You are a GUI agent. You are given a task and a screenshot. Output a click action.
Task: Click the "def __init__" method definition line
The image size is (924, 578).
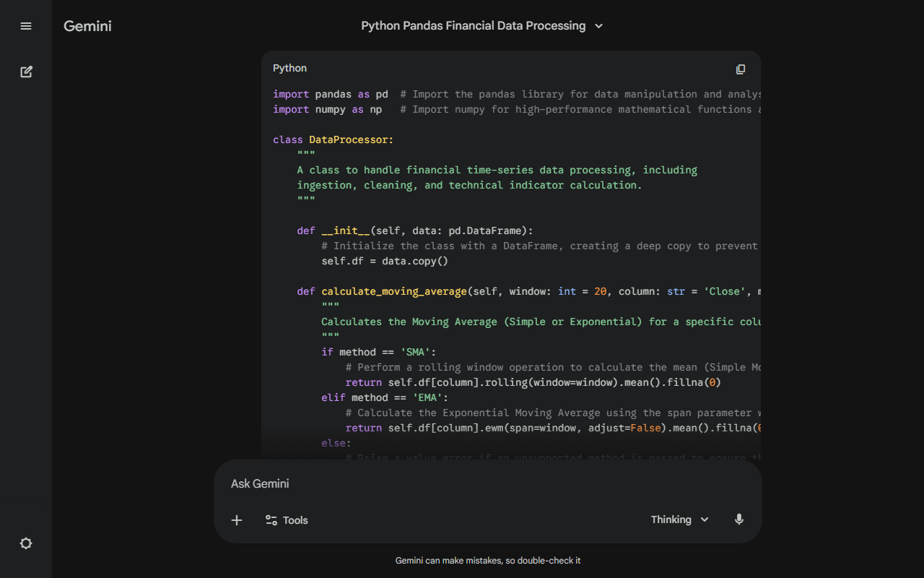(415, 230)
